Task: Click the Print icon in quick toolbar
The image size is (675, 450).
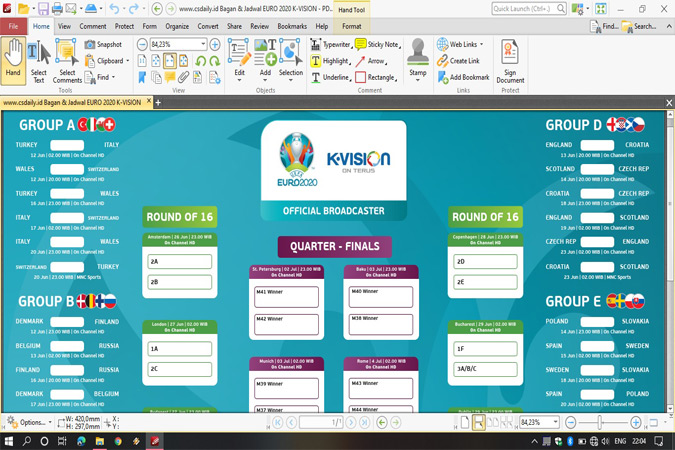Action: pos(57,8)
